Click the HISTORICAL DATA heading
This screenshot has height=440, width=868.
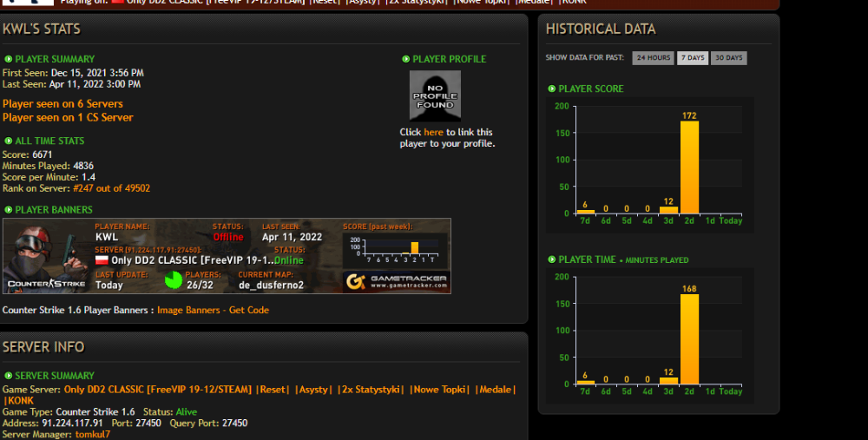tap(601, 30)
